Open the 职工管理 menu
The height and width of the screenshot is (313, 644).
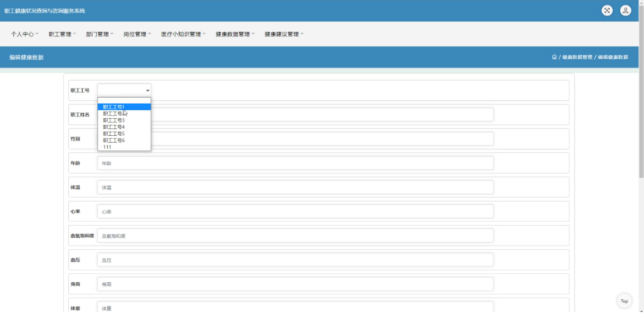click(x=62, y=34)
